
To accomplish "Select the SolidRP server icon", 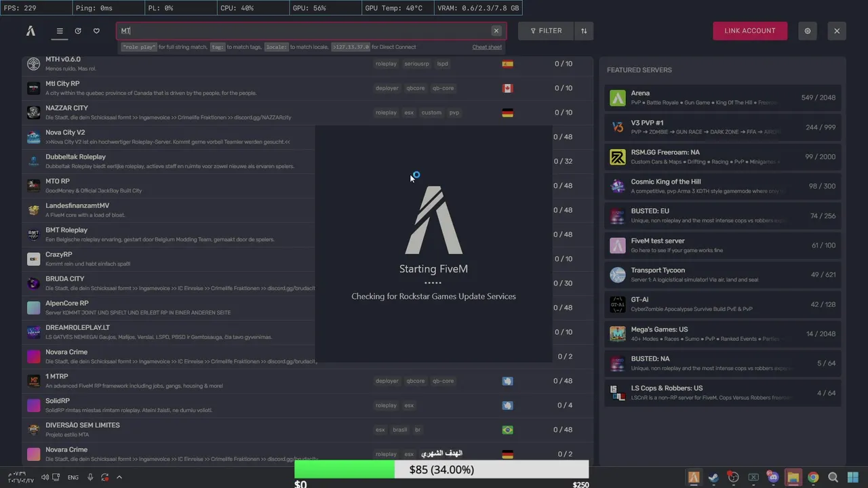I will pyautogui.click(x=33, y=405).
